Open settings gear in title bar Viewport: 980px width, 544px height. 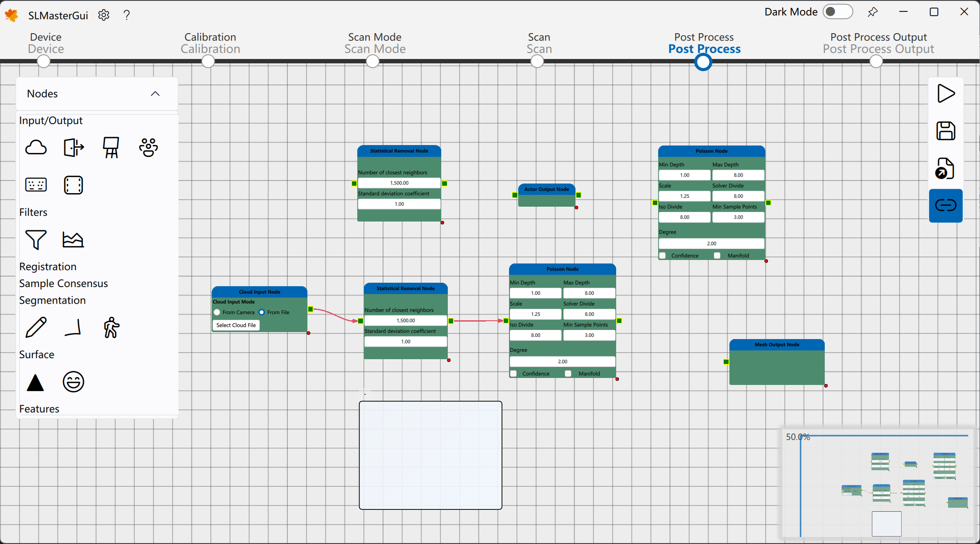point(104,15)
